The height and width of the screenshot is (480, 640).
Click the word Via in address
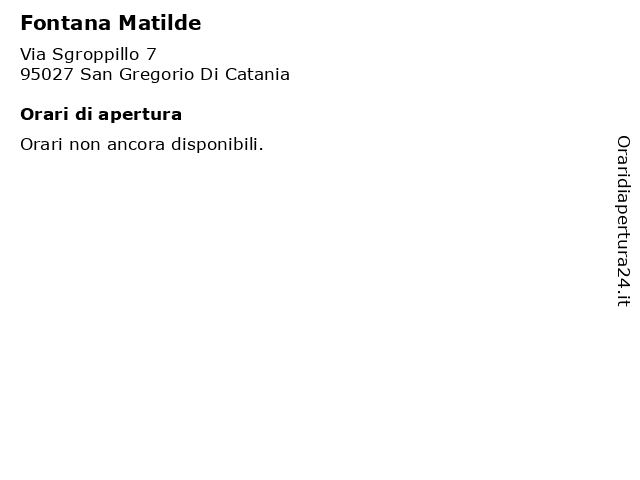[x=33, y=54]
